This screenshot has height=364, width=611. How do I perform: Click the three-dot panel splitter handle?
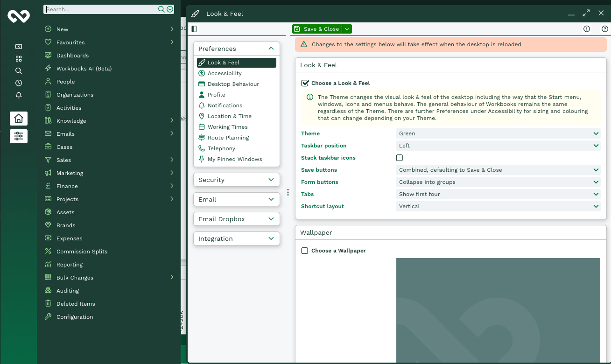click(288, 192)
